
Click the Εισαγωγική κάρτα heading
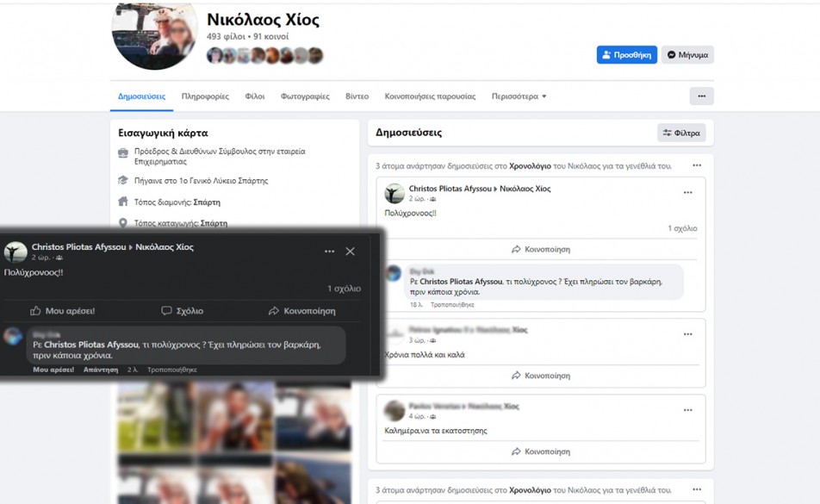click(163, 133)
